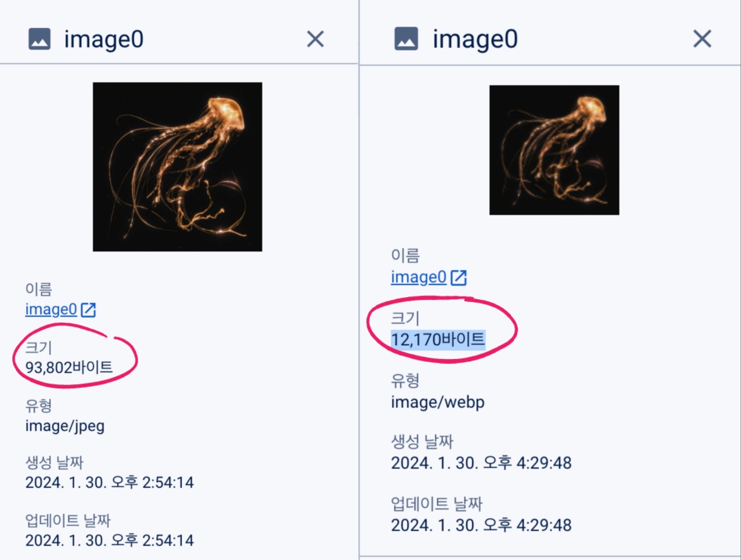741x560 pixels.
Task: Close the image0 panel showing image/jpeg
Action: coord(315,39)
